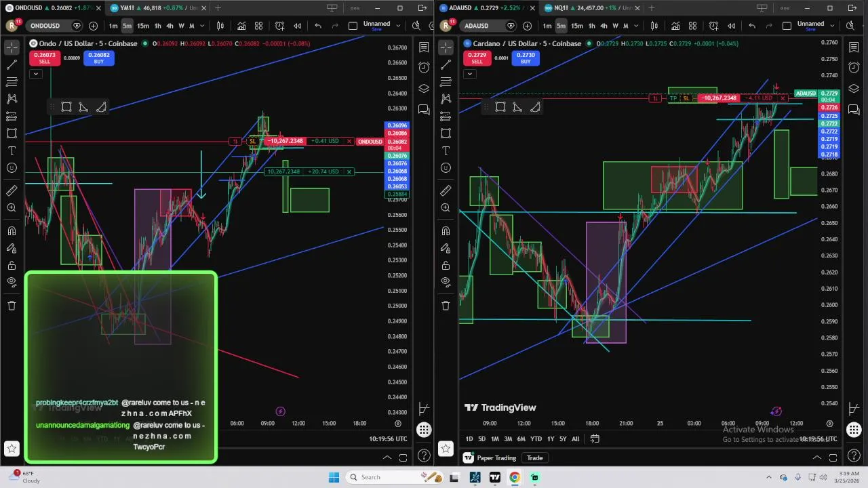Open help center in Cardano right sidebar
Screen dimensions: 868x488
click(x=854, y=455)
